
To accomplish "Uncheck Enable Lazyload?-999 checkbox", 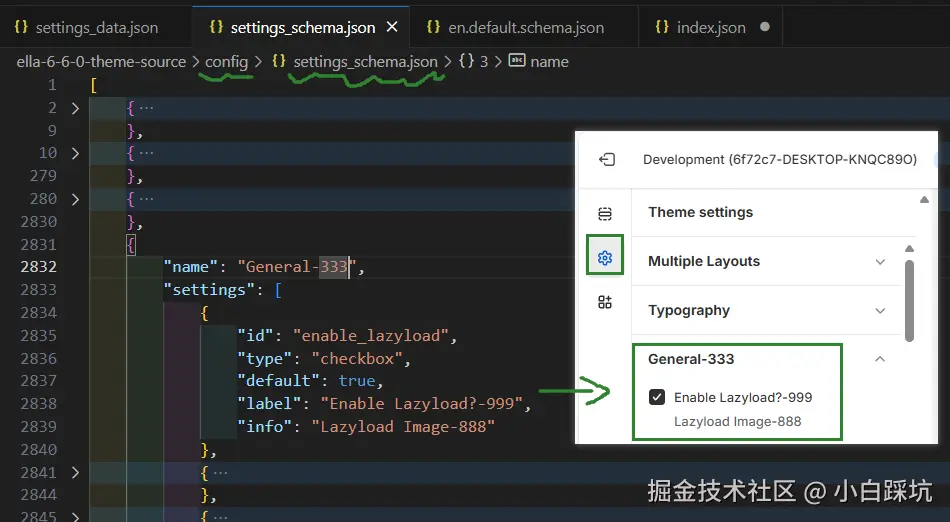I will (657, 397).
